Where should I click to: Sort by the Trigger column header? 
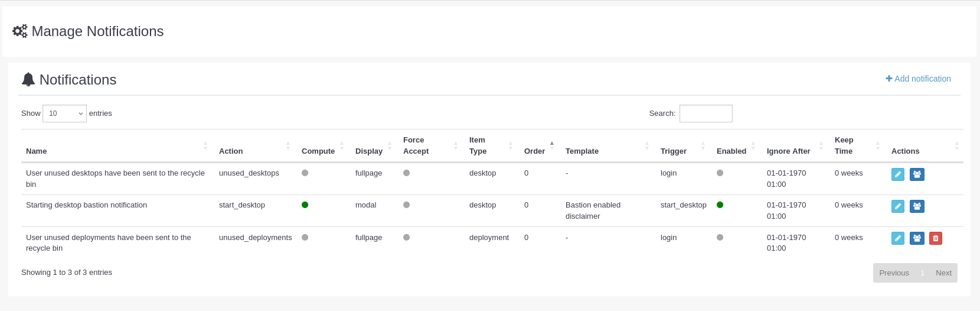(x=673, y=151)
